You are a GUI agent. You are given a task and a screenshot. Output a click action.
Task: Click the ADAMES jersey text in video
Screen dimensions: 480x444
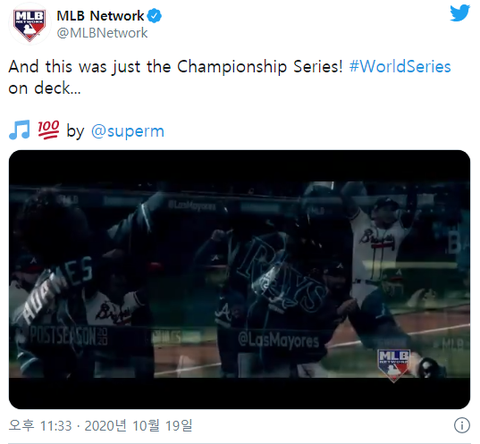[x=57, y=289]
